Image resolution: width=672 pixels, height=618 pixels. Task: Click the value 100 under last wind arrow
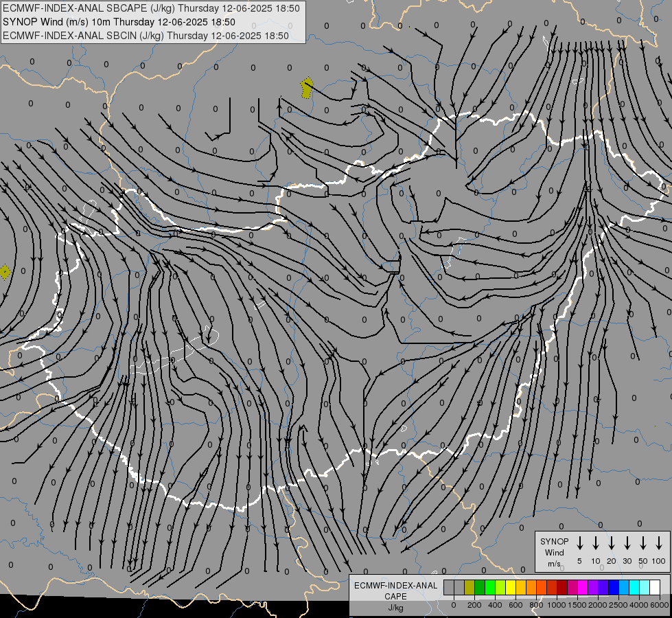[659, 561]
